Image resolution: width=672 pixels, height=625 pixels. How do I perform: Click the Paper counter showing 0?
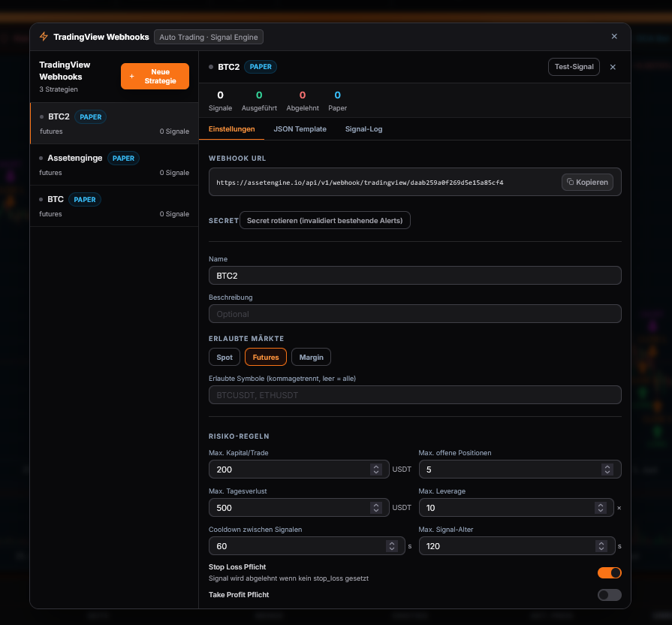coord(338,101)
